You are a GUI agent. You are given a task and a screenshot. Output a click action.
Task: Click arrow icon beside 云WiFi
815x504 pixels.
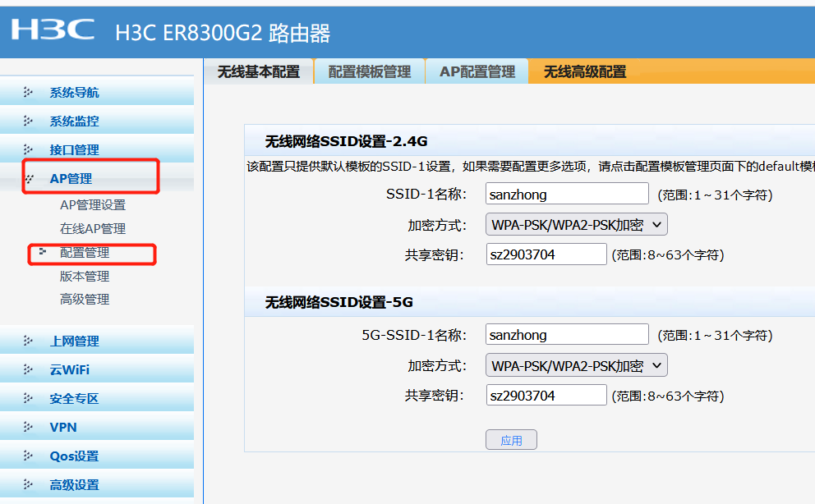[28, 369]
